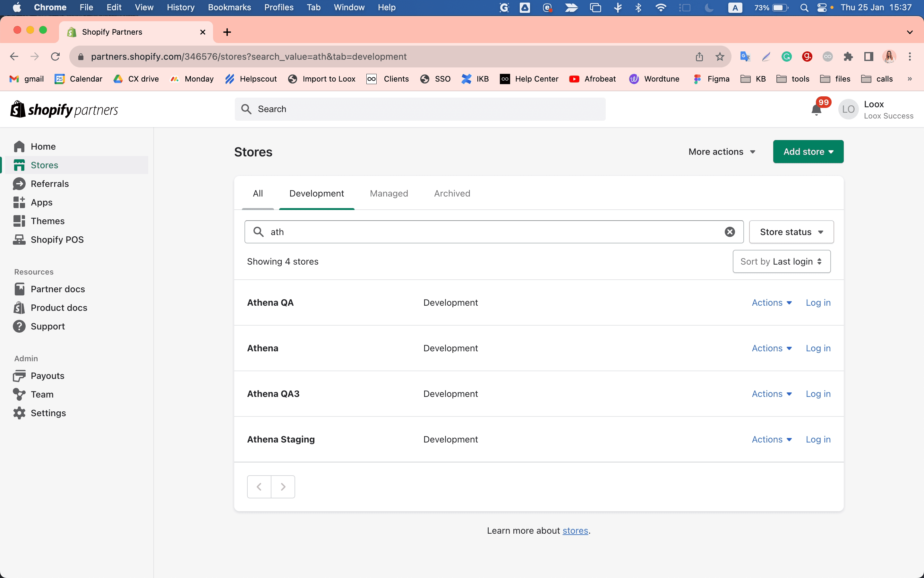
Task: Open macOS Control Center
Action: [x=822, y=8]
